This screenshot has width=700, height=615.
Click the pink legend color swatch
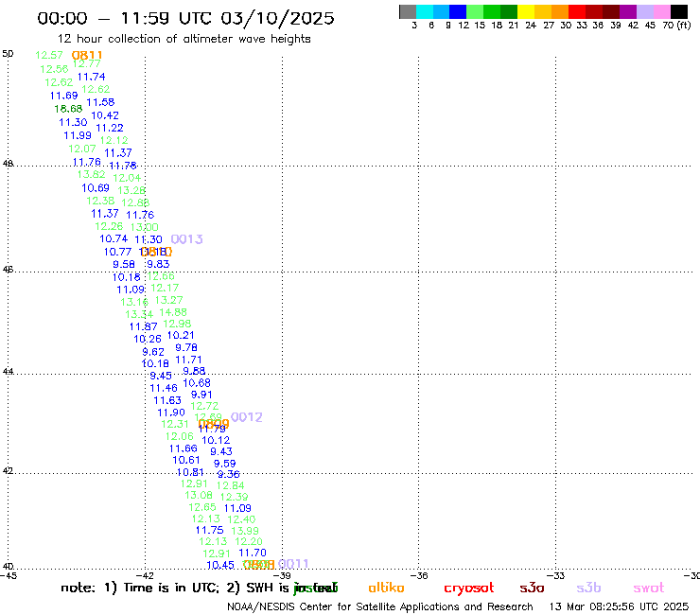tap(662, 11)
